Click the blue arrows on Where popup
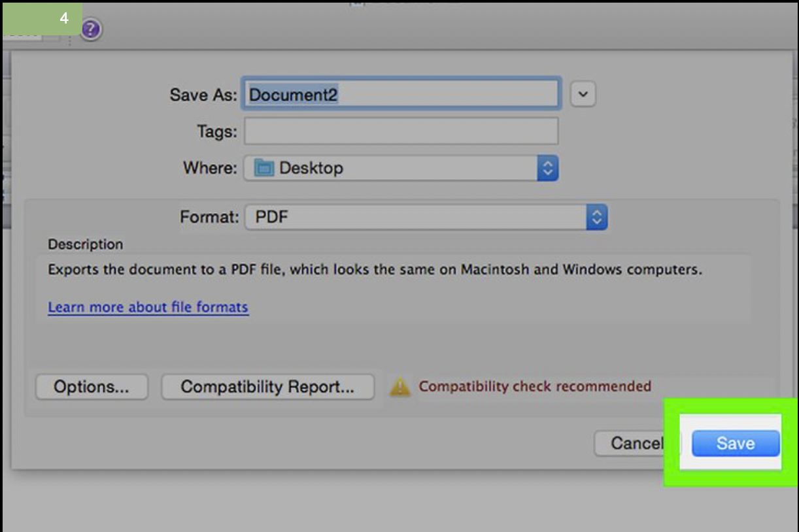 547,168
